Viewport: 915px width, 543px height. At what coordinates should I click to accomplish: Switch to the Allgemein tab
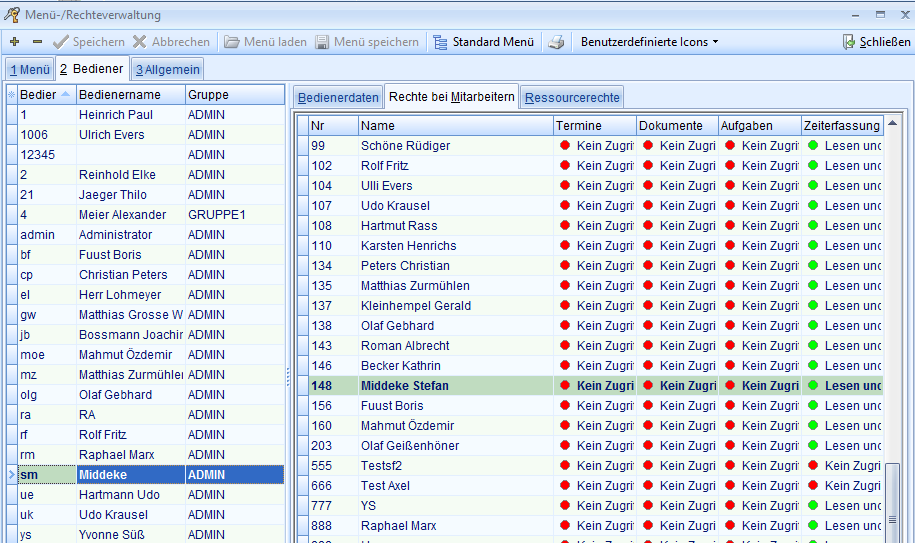168,69
